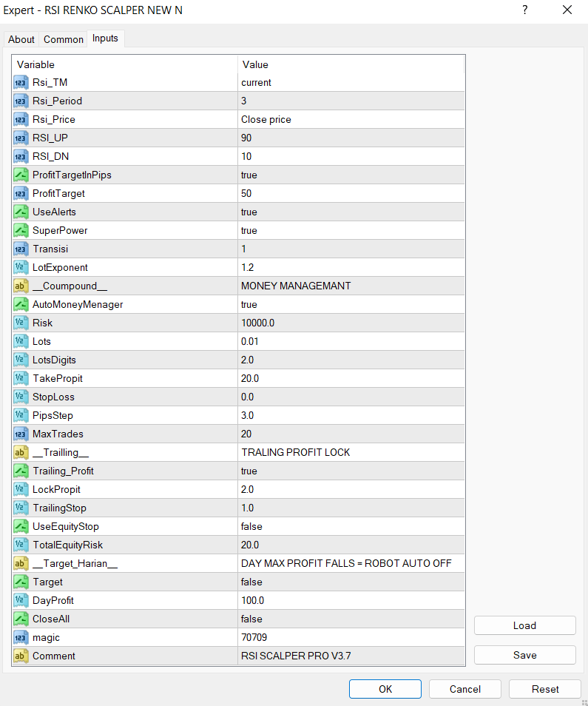Open the Rsi_TM current timeframe dropdown
Image resolution: width=588 pixels, height=706 pixels.
(x=257, y=82)
